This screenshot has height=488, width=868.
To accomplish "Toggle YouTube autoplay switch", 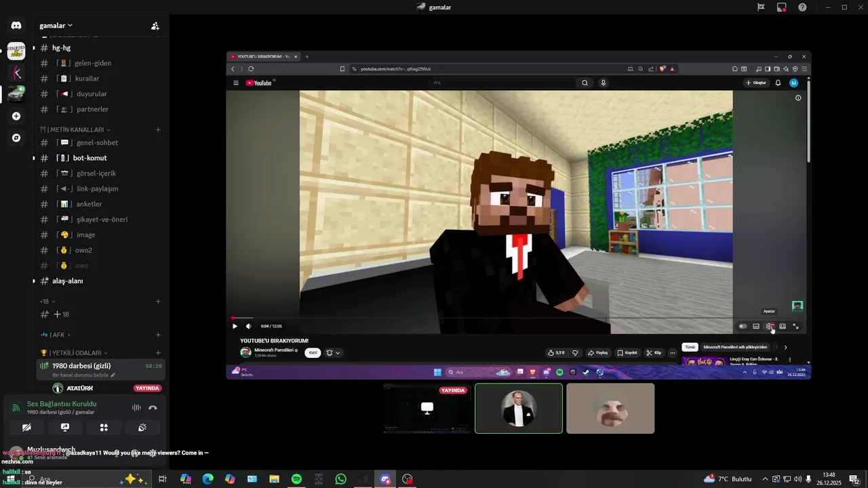I will (x=743, y=326).
